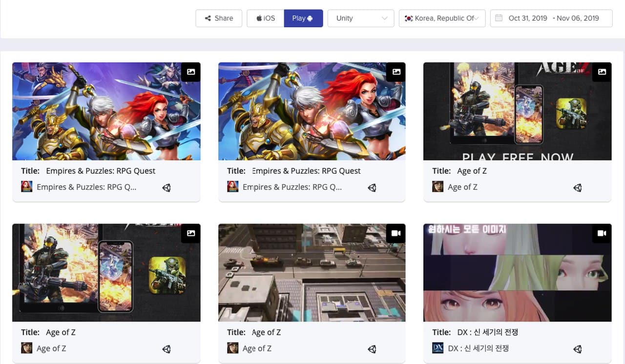Click app icon on second Empires & Puzzles card
This screenshot has height=364, width=625.
(x=233, y=186)
